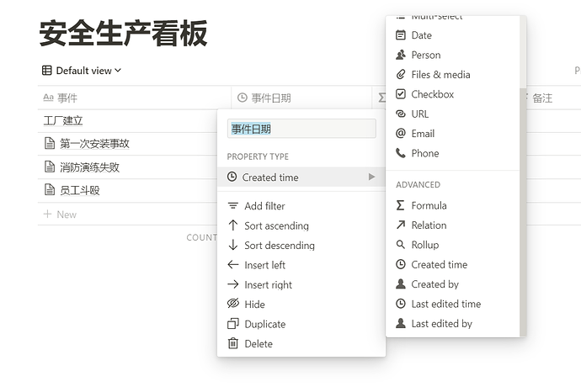This screenshot has height=392, width=581.
Task: Choose Sort ascending from menu
Action: click(275, 225)
